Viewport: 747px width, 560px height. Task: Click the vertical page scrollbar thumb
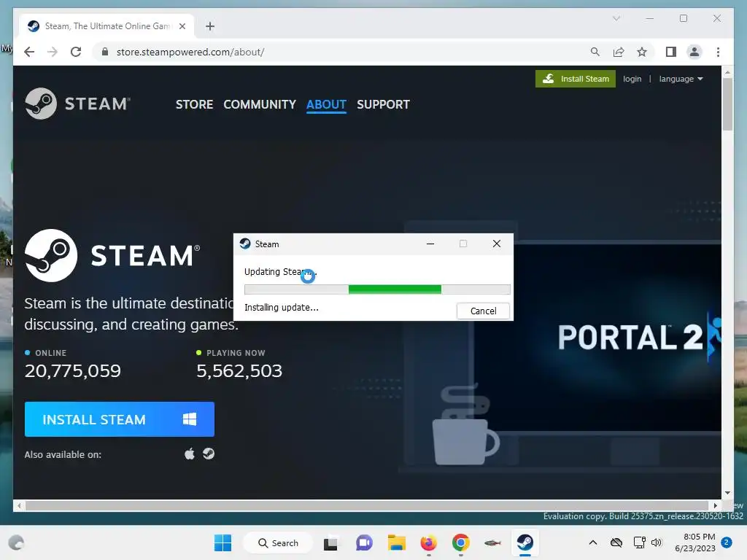click(727, 104)
